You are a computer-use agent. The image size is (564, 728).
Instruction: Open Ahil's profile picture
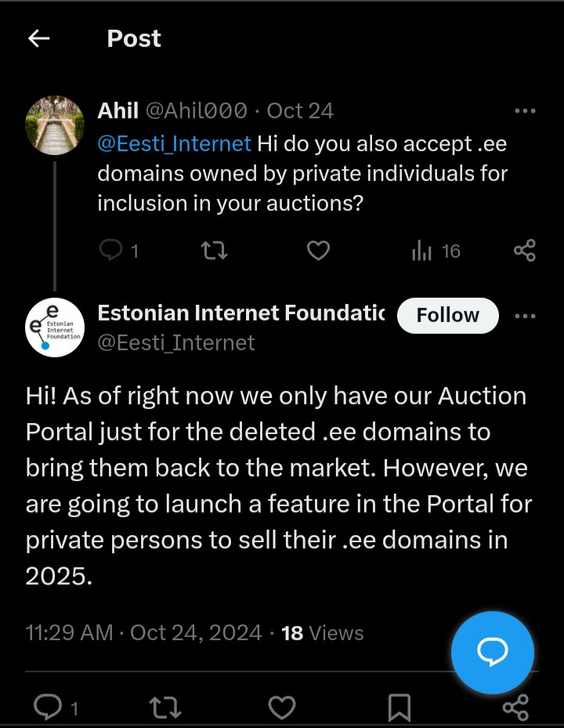pos(55,125)
